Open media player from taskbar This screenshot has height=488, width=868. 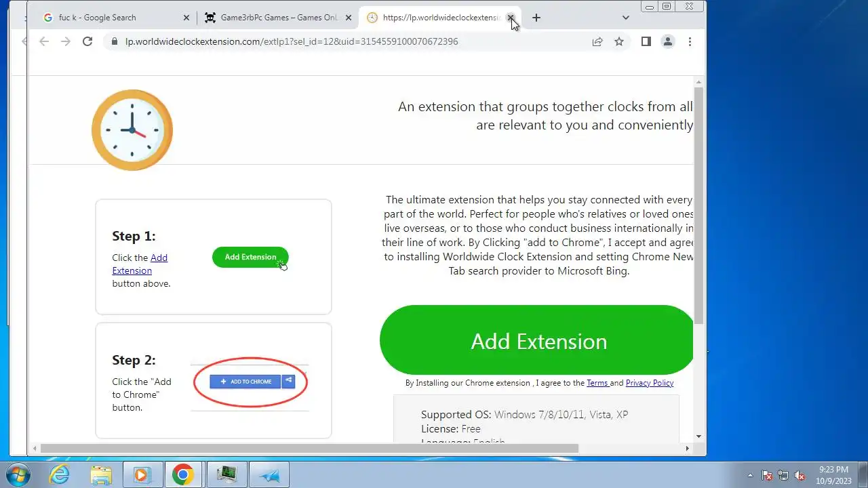click(x=142, y=474)
